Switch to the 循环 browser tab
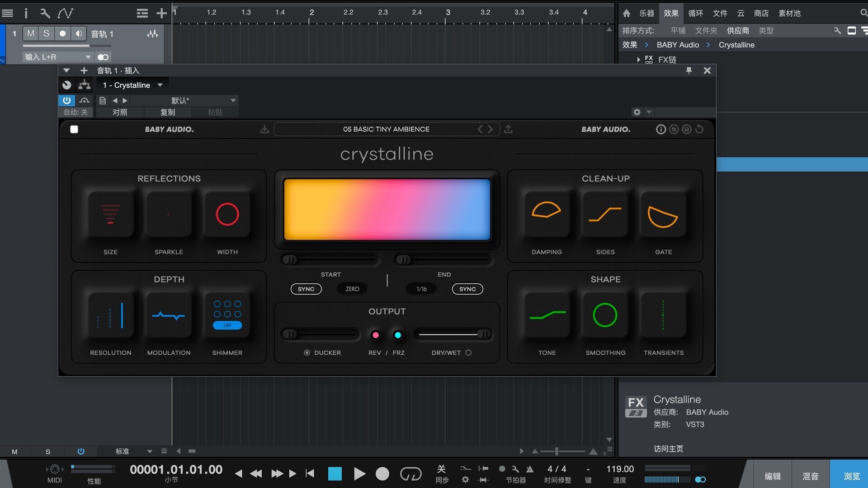 [x=695, y=13]
